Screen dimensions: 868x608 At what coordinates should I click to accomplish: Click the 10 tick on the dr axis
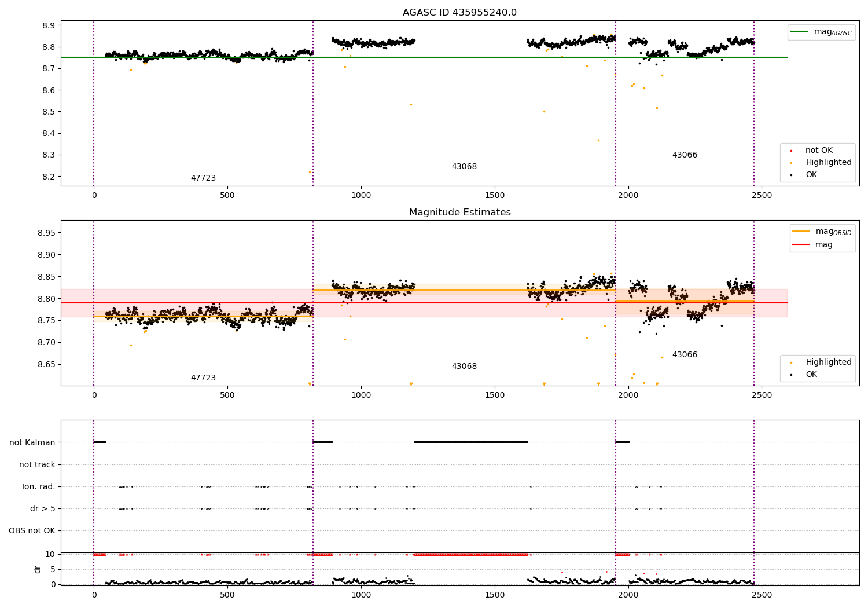point(50,555)
